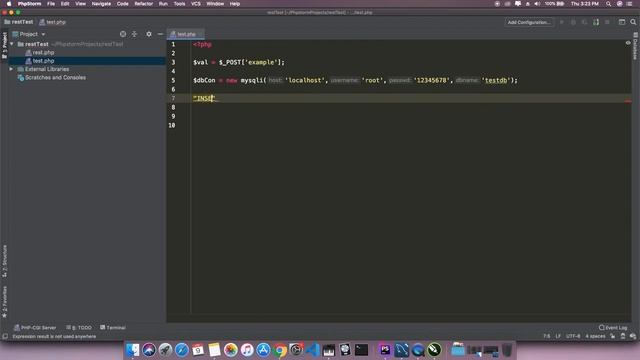
Task: Expand External Libraries node
Action: 11,69
